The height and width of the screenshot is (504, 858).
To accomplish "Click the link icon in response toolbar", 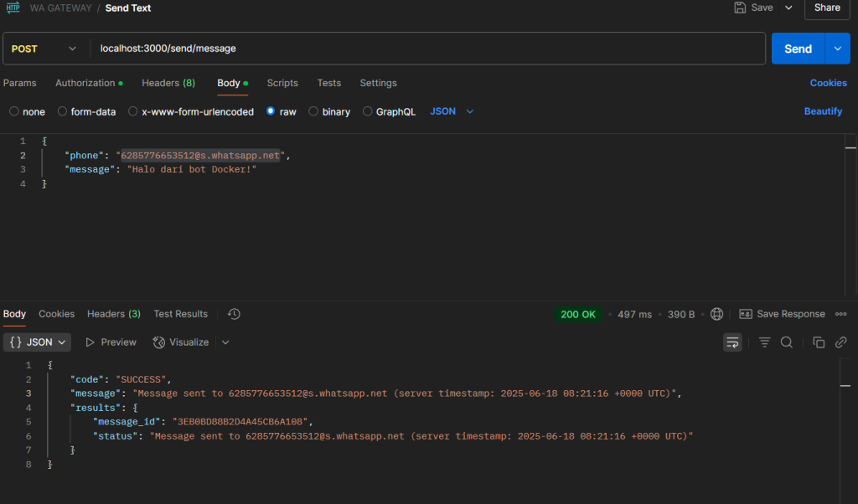I will point(840,342).
